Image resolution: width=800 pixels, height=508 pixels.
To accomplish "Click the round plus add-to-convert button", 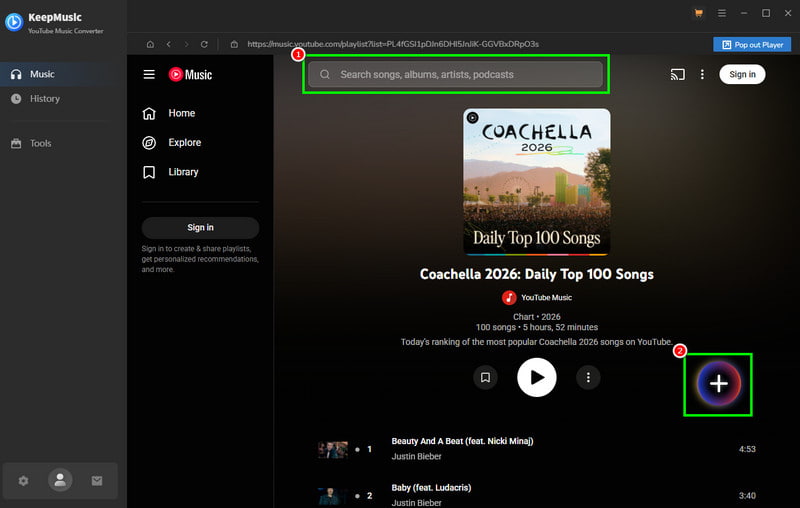I will (x=718, y=384).
